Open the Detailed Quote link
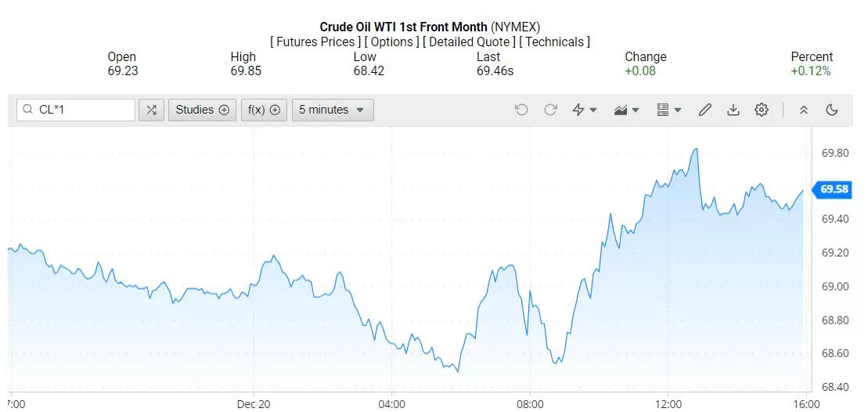This screenshot has height=412, width=868. coord(470,42)
